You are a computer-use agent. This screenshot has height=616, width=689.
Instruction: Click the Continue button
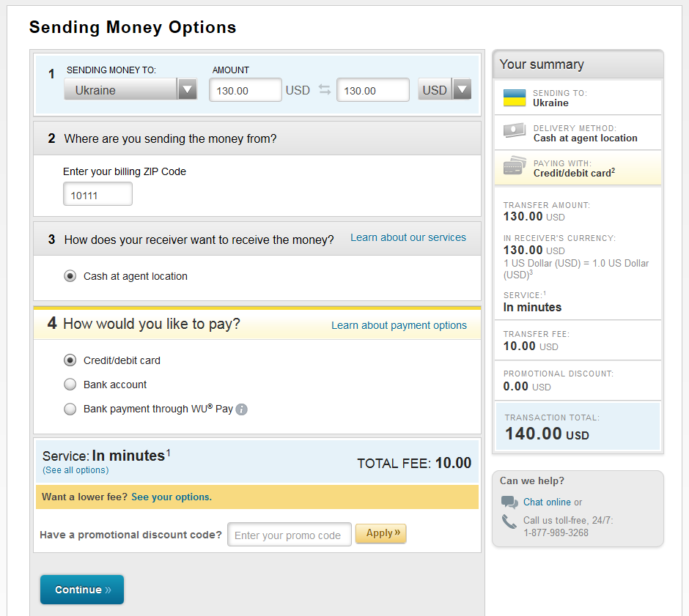click(x=82, y=590)
